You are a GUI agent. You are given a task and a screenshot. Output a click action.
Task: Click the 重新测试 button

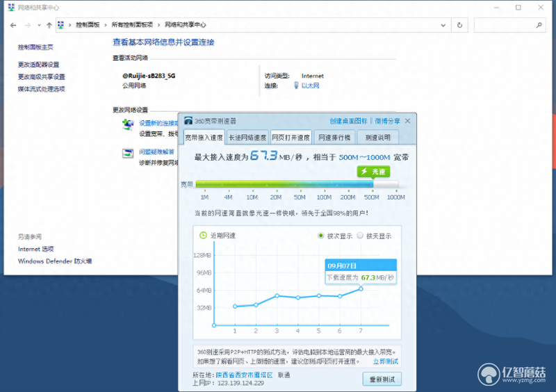(382, 379)
